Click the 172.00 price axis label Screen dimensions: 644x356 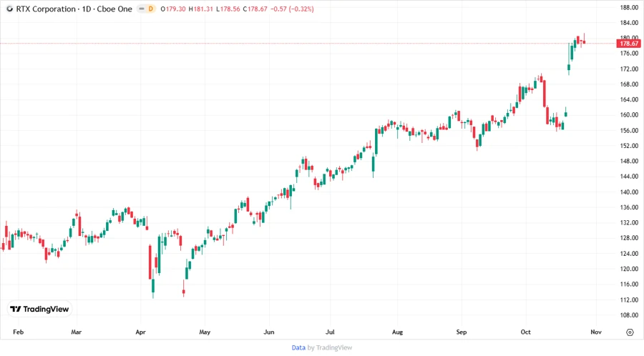(x=629, y=69)
